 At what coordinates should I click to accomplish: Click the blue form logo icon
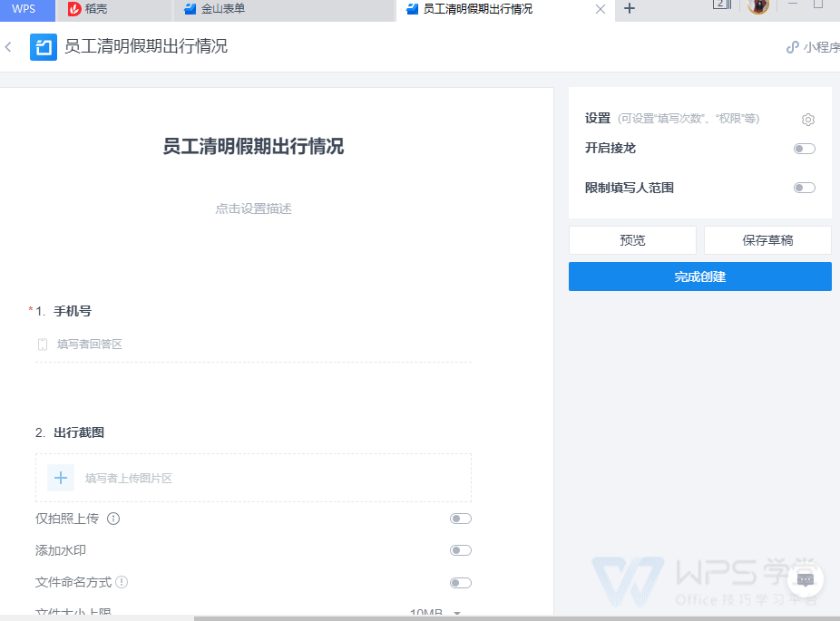tap(44, 47)
